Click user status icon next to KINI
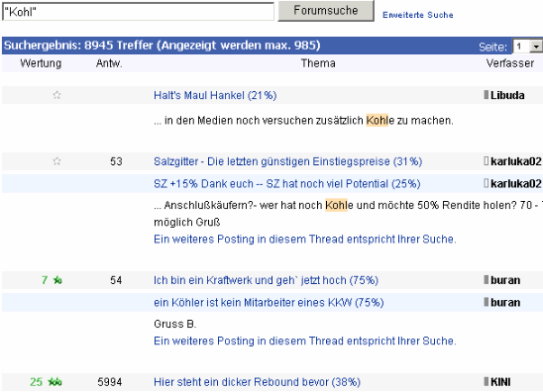Viewport: 543px width, 392px height. click(x=487, y=381)
